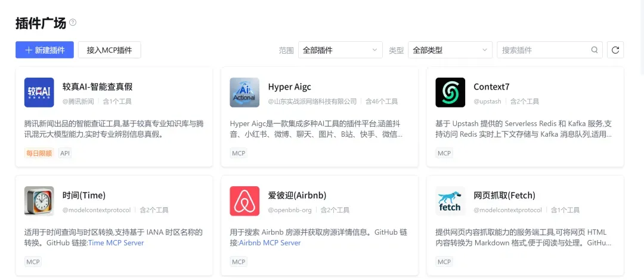Open the 网页抓取(Fetch) plugin title
Viewport: 644px width, 280px height.
tap(504, 195)
